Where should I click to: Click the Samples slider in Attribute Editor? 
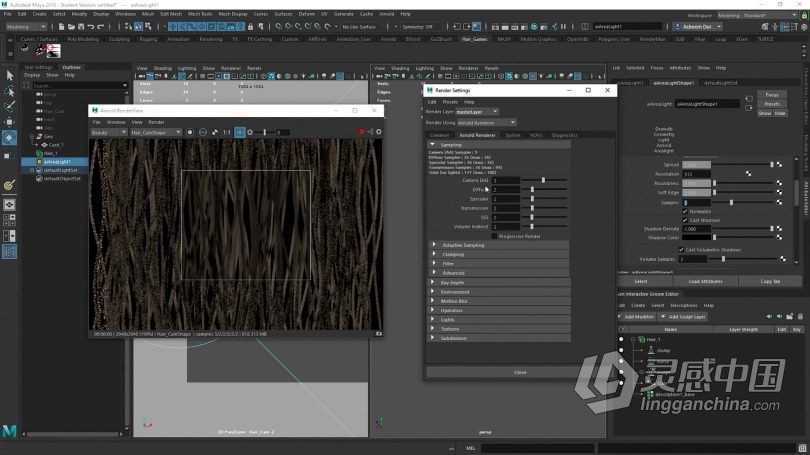[x=744, y=202]
